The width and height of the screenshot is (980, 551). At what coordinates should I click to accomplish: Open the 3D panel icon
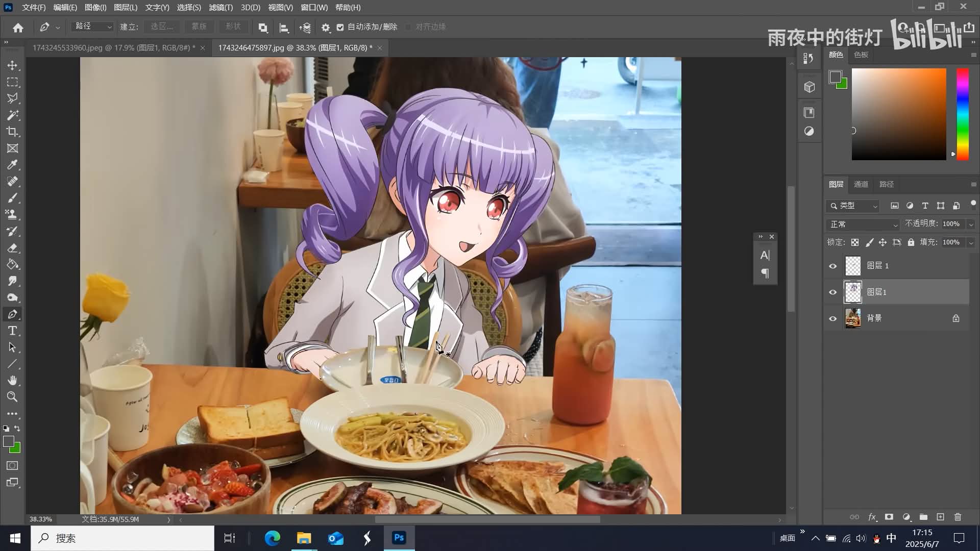810,87
